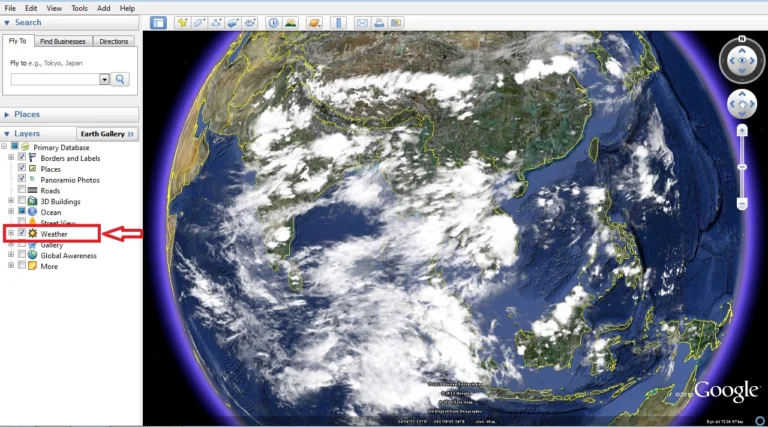Screen dimensions: 768x427
Task: View this location in Google Maps
Action: [x=396, y=23]
